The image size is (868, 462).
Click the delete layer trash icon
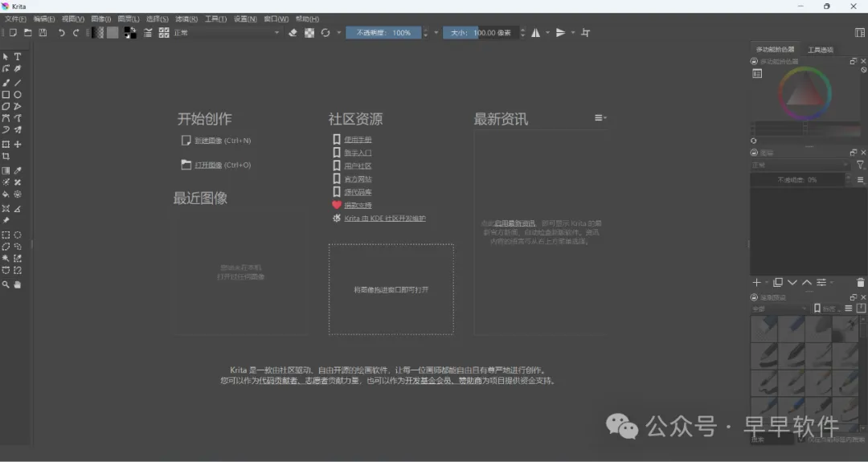(x=860, y=283)
